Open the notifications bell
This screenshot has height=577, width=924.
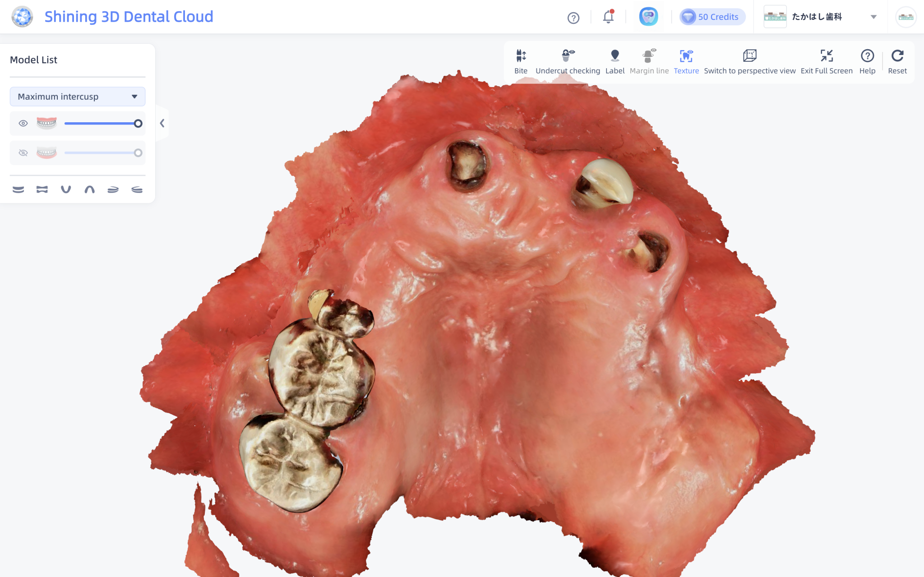[608, 17]
